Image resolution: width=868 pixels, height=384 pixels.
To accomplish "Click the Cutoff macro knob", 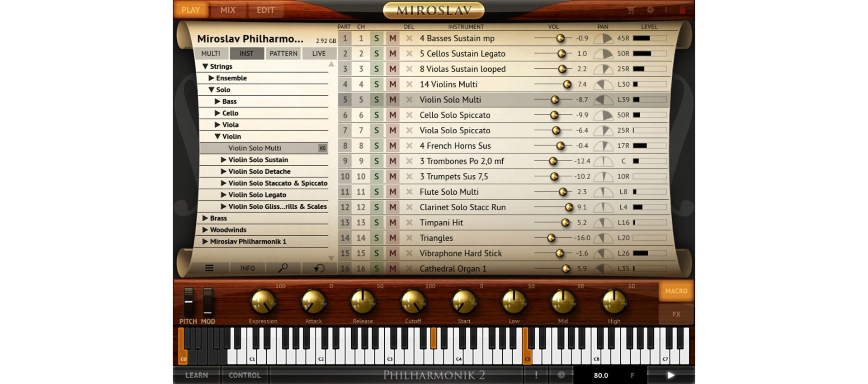I will coord(413,302).
